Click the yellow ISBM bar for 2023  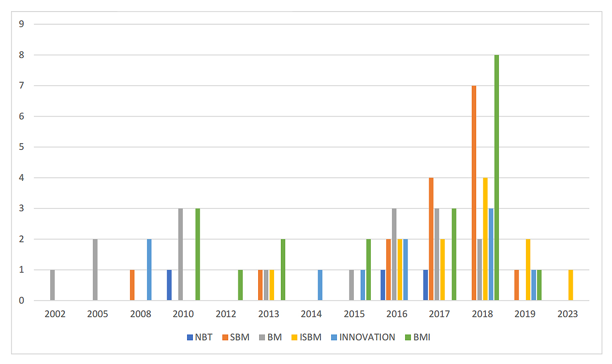[x=570, y=285]
